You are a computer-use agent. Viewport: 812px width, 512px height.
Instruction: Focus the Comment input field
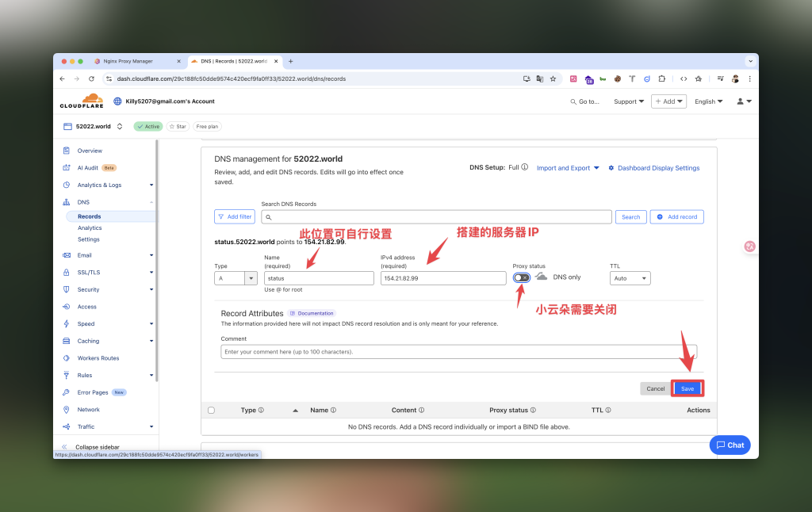(459, 352)
